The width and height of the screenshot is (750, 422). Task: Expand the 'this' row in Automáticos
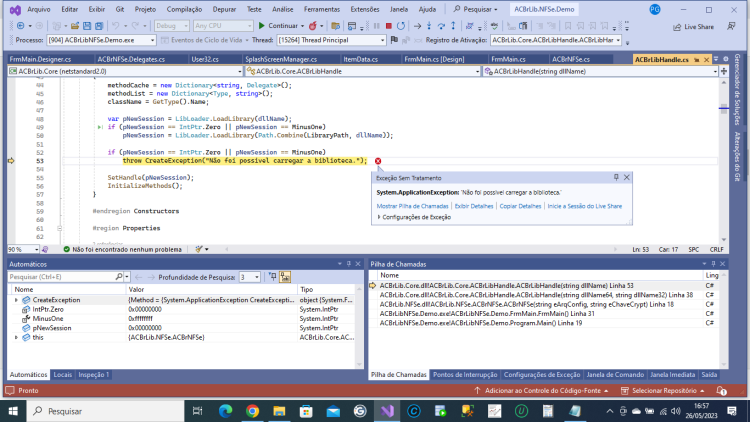(x=16, y=337)
